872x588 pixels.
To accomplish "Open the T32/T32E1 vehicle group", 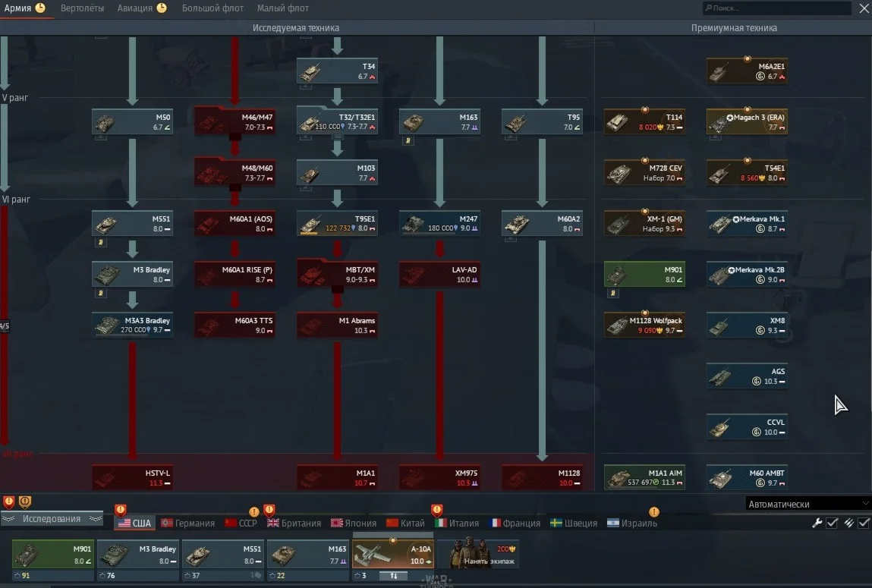I will [337, 121].
